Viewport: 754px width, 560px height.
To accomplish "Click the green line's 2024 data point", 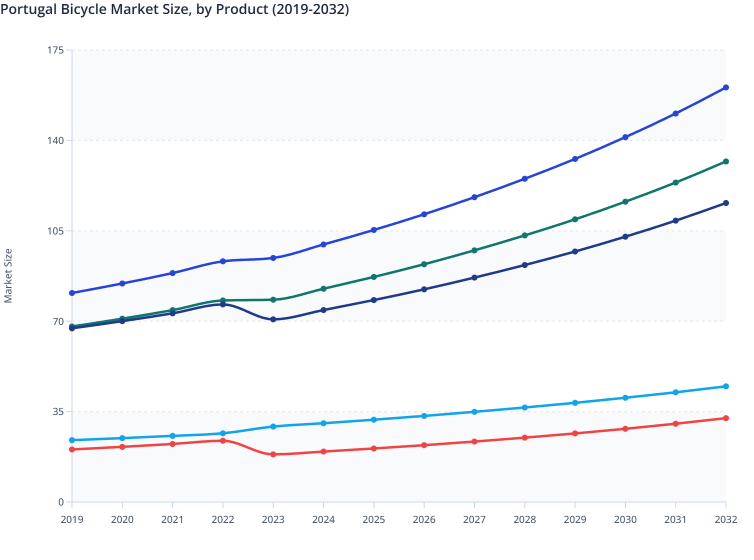I will point(322,288).
